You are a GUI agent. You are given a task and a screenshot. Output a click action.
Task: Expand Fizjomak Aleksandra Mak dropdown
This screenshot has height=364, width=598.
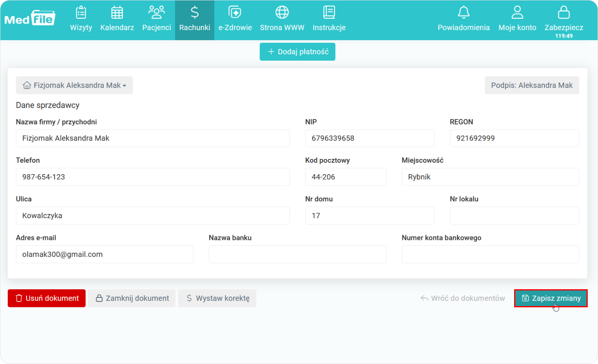click(x=74, y=85)
